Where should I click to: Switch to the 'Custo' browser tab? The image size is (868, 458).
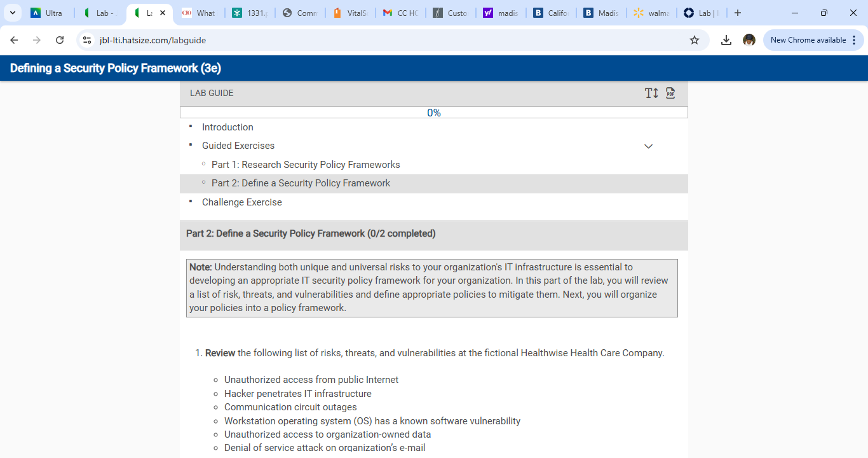(x=451, y=13)
